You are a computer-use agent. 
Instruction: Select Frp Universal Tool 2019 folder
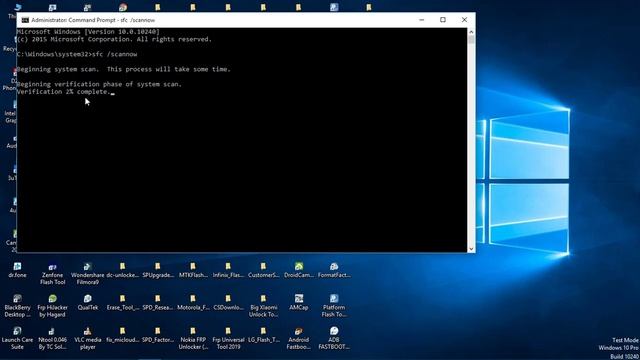[228, 338]
